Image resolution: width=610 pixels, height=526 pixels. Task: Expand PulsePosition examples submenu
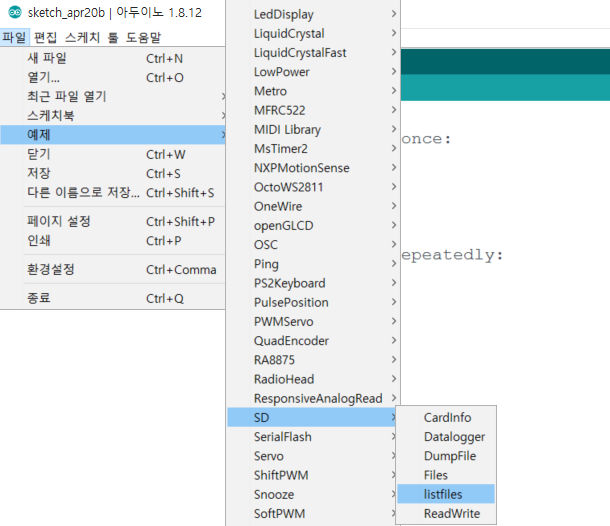point(313,302)
